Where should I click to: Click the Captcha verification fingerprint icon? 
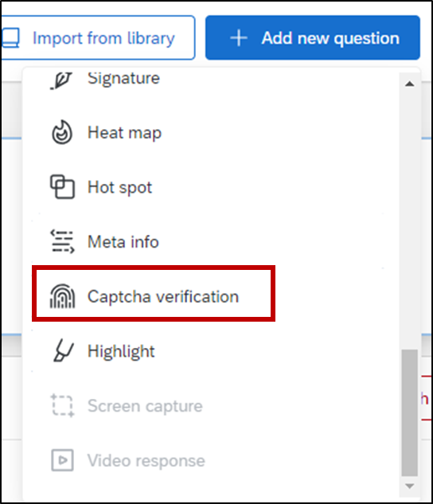[62, 296]
